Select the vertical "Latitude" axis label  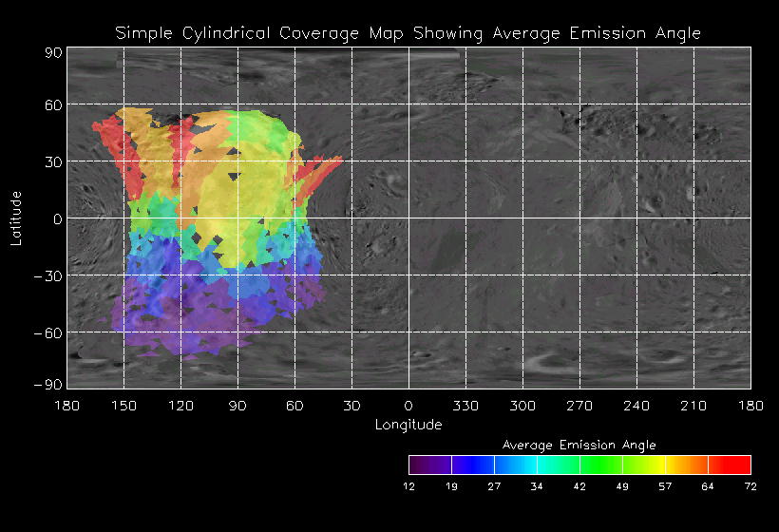pyautogui.click(x=16, y=218)
